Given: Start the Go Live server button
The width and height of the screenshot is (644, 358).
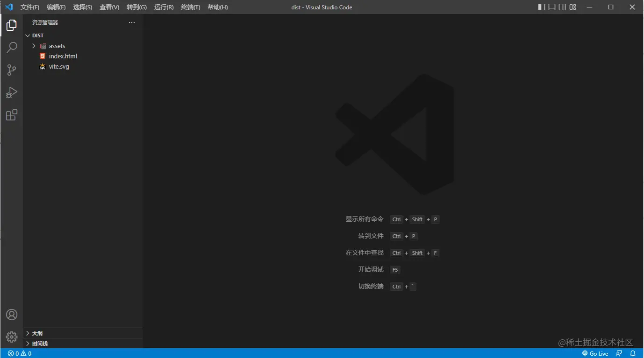Looking at the screenshot, I should click(595, 353).
